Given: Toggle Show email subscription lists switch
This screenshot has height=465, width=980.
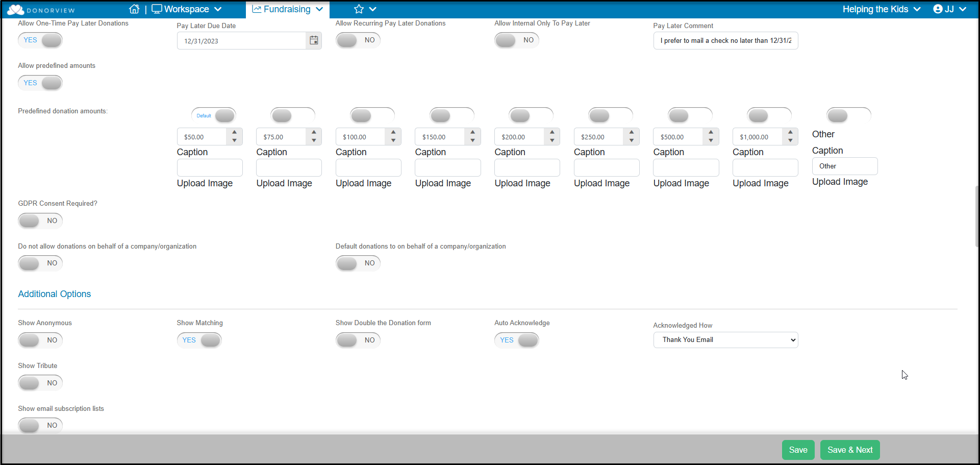Looking at the screenshot, I should coord(40,425).
